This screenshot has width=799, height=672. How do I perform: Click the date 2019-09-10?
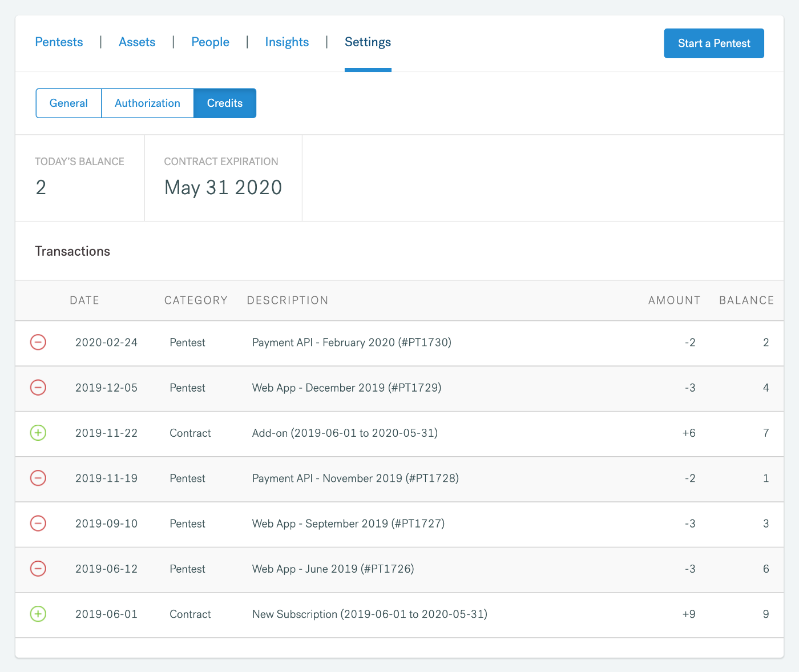(x=107, y=524)
